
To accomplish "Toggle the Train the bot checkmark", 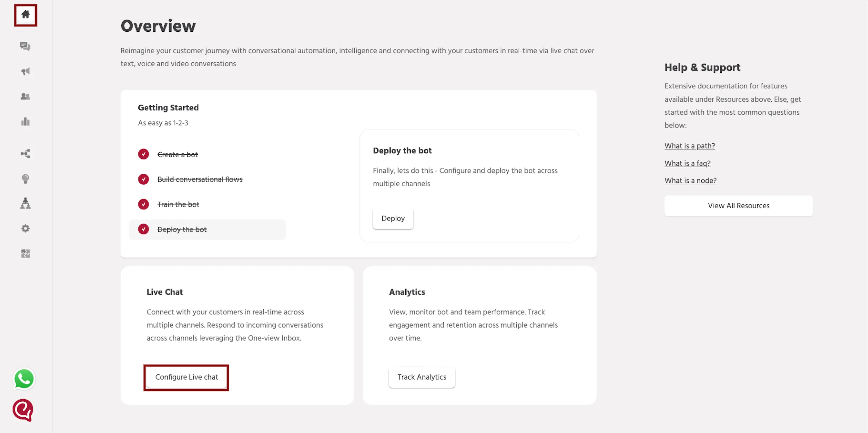I will [144, 204].
